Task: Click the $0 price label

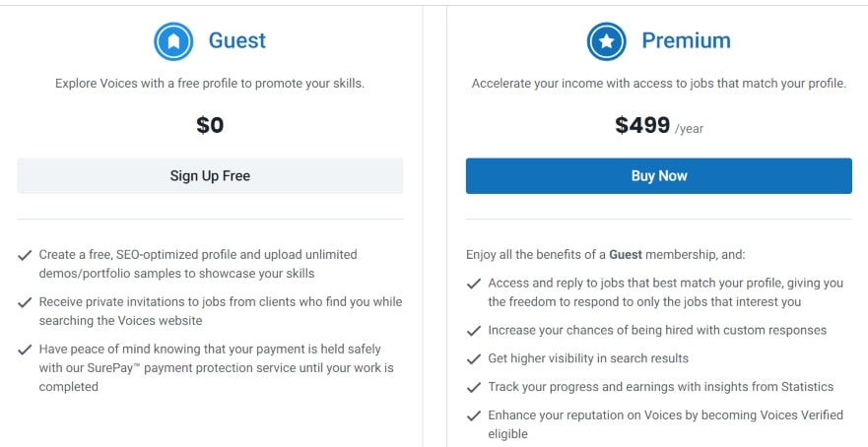Action: pyautogui.click(x=210, y=125)
